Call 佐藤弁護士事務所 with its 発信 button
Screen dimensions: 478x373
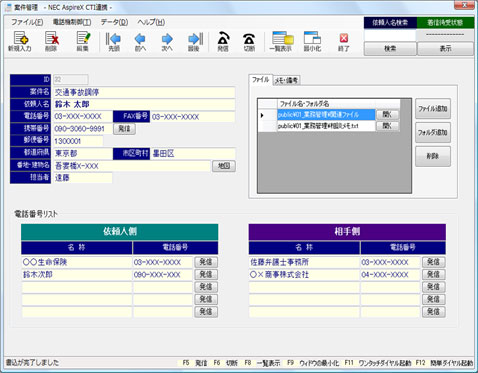[433, 262]
